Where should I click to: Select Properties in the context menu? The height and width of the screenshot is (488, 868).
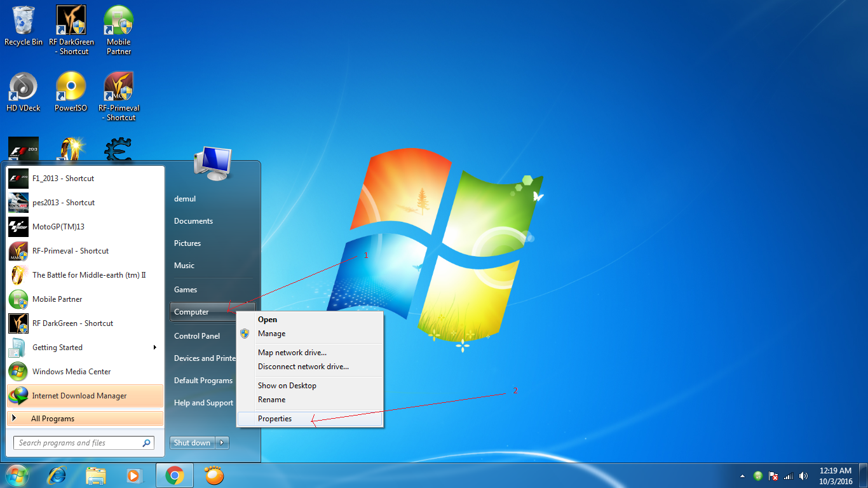click(310, 419)
